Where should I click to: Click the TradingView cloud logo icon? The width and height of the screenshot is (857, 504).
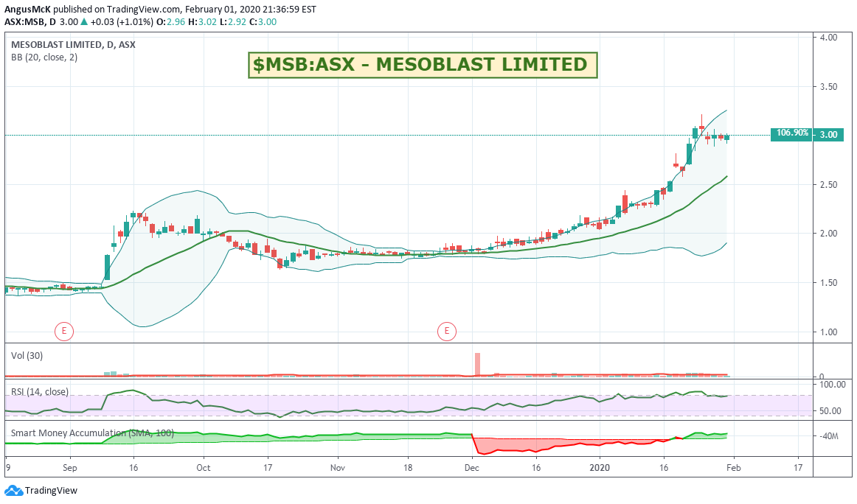pos(14,490)
